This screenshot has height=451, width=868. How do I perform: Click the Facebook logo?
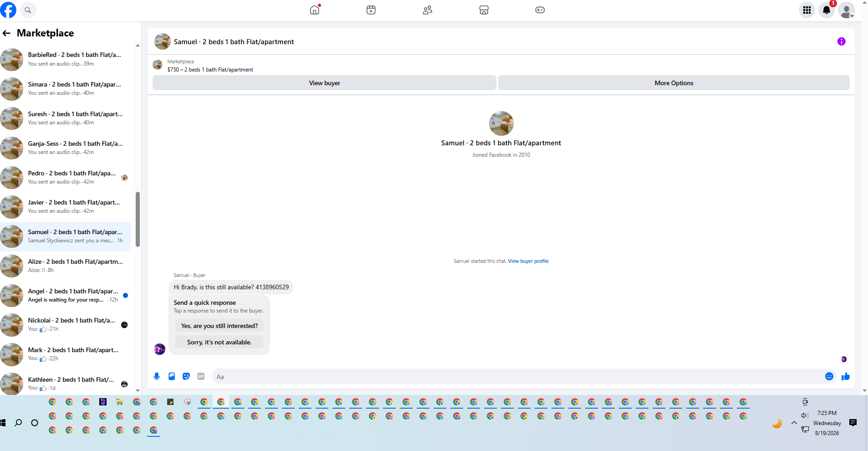[x=8, y=10]
